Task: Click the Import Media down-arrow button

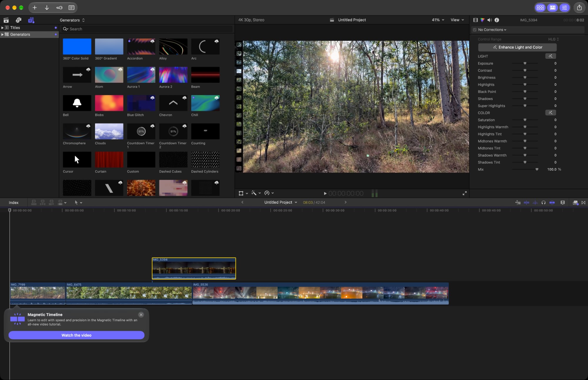Action: coord(47,8)
